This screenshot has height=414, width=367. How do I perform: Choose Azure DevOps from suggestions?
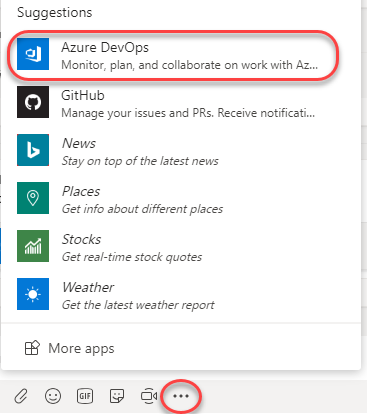pyautogui.click(x=173, y=55)
